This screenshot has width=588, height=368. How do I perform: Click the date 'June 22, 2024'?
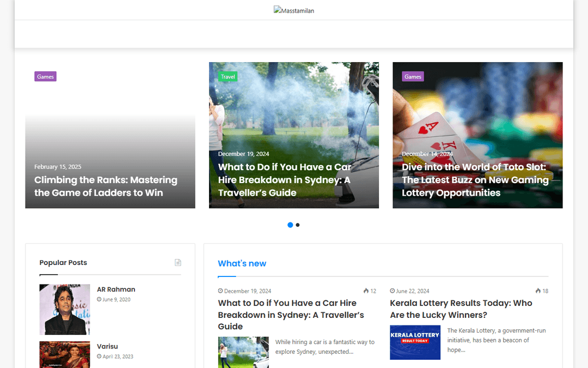tap(413, 291)
